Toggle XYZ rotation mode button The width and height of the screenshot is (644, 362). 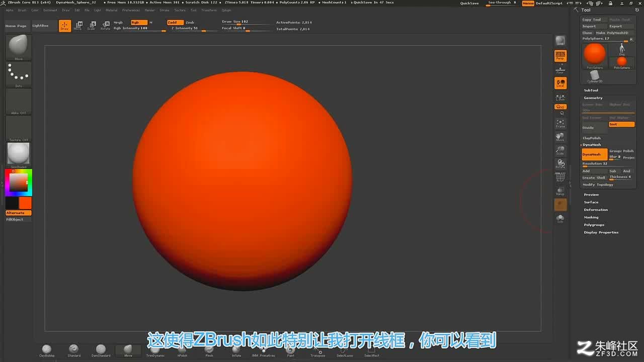pos(560,107)
